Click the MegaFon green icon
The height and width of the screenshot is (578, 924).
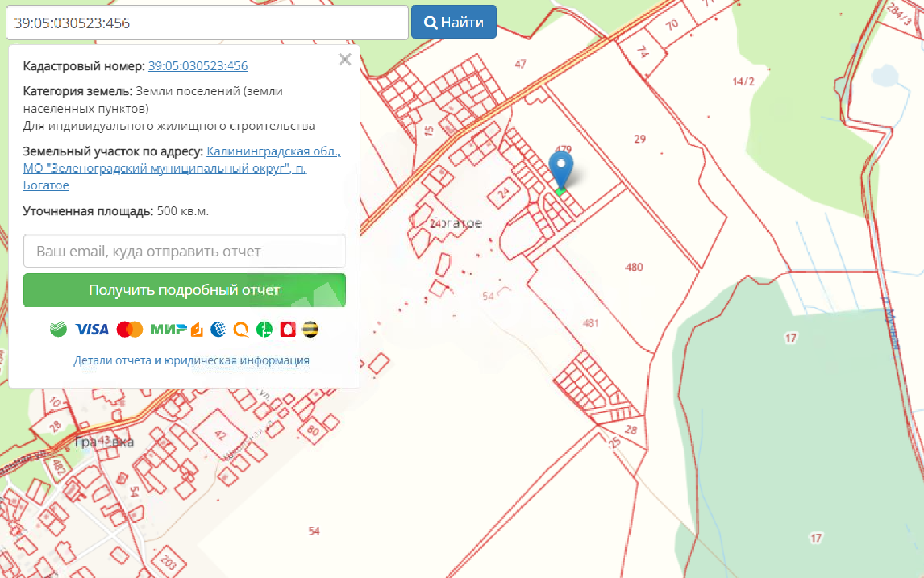click(264, 329)
